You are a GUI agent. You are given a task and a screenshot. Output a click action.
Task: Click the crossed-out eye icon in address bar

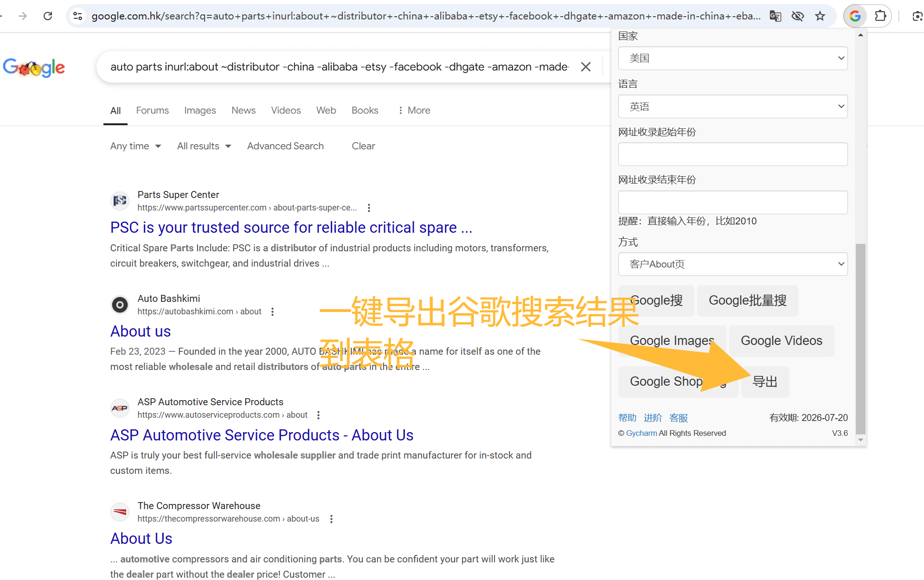pos(798,16)
